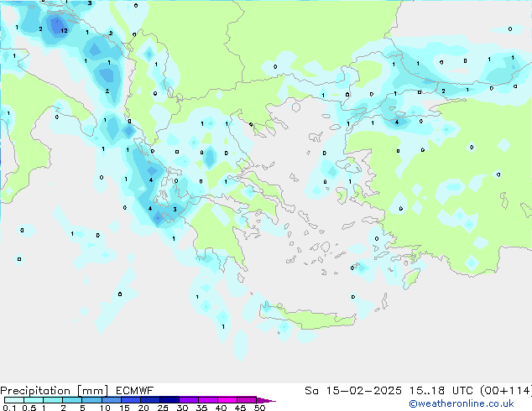
Task: Select legend swatch between 2 and 5
Action: pyautogui.click(x=72, y=400)
